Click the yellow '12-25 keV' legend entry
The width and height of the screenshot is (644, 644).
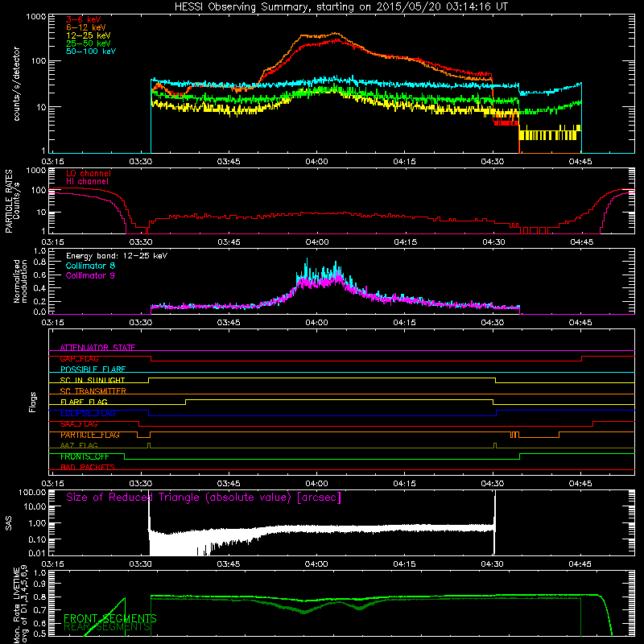point(89,35)
